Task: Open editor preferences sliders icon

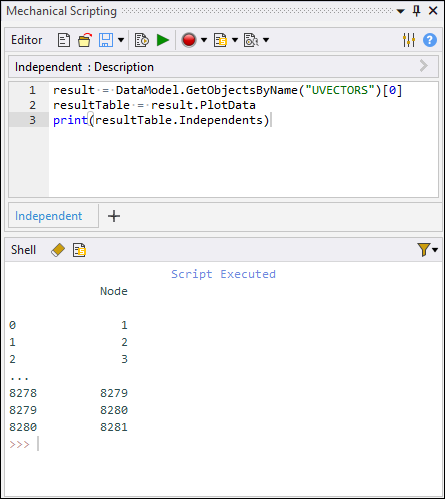Action: tap(409, 40)
